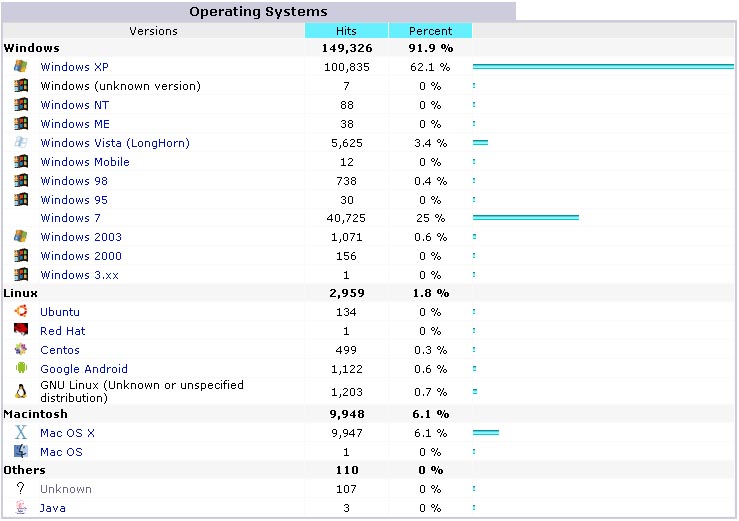Open the Windows ME link
Screen dimensions: 739x521
pos(75,124)
